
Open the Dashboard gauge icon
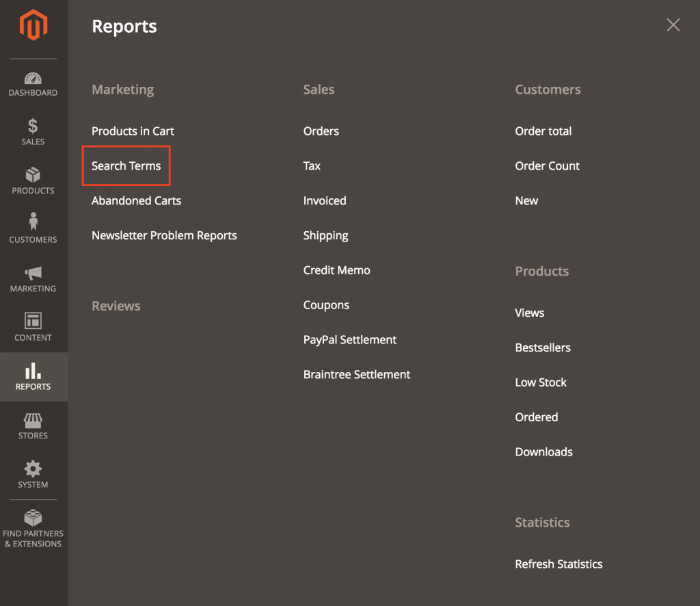[x=33, y=79]
